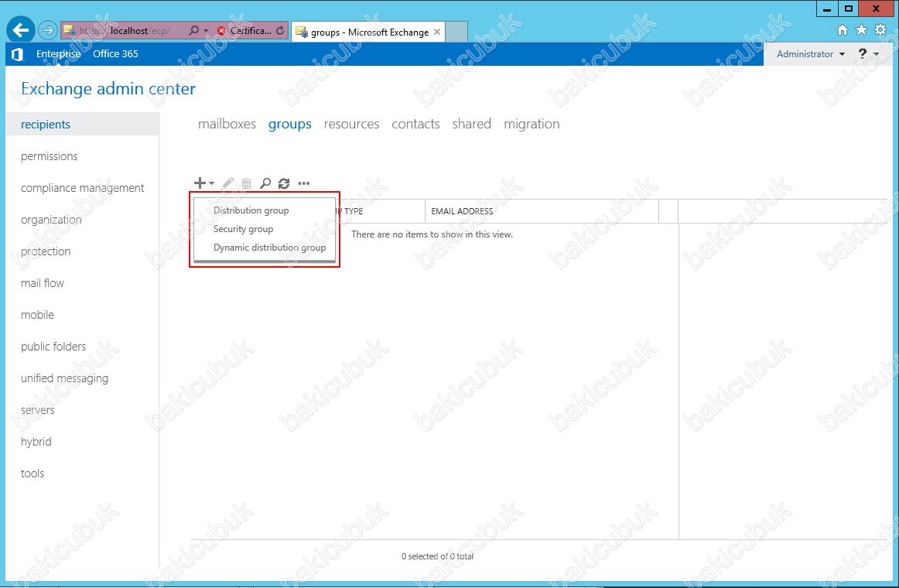
Task: Click the Office logo icon
Action: [17, 54]
